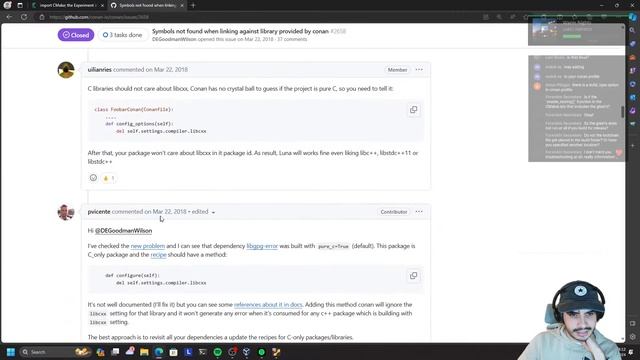The width and height of the screenshot is (640, 360).
Task: Open Microsoft Edge from the taskbar
Action: tap(159, 352)
